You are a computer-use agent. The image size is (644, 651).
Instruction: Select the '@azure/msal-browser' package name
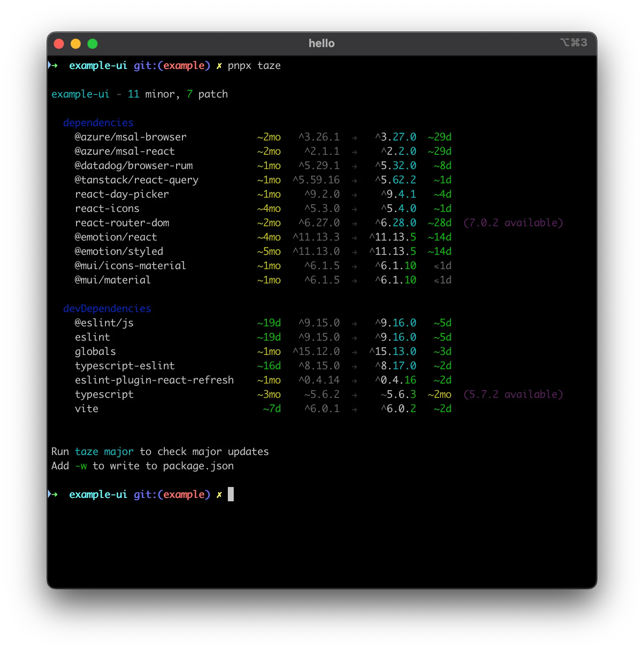pos(131,137)
